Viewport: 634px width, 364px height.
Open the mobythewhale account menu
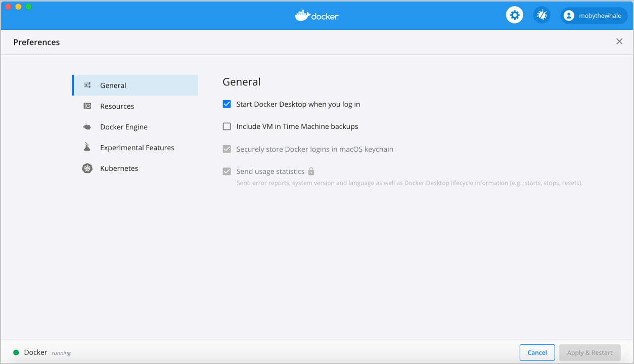point(600,16)
